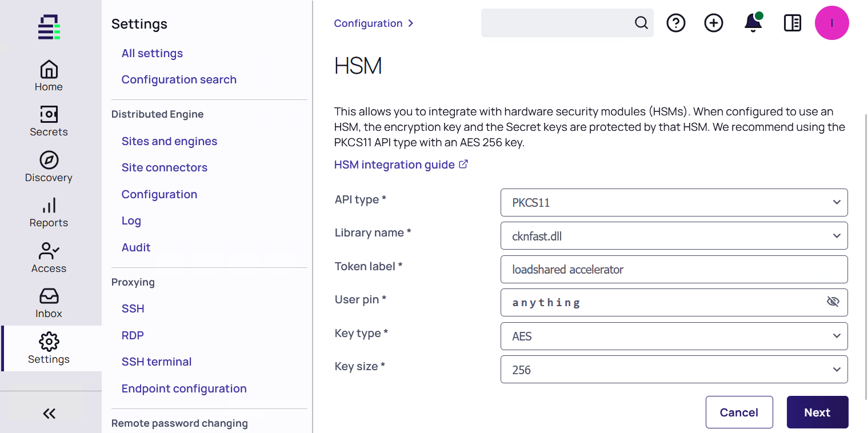Open SSH proxying settings
Screen dimensions: 868x433
click(133, 308)
